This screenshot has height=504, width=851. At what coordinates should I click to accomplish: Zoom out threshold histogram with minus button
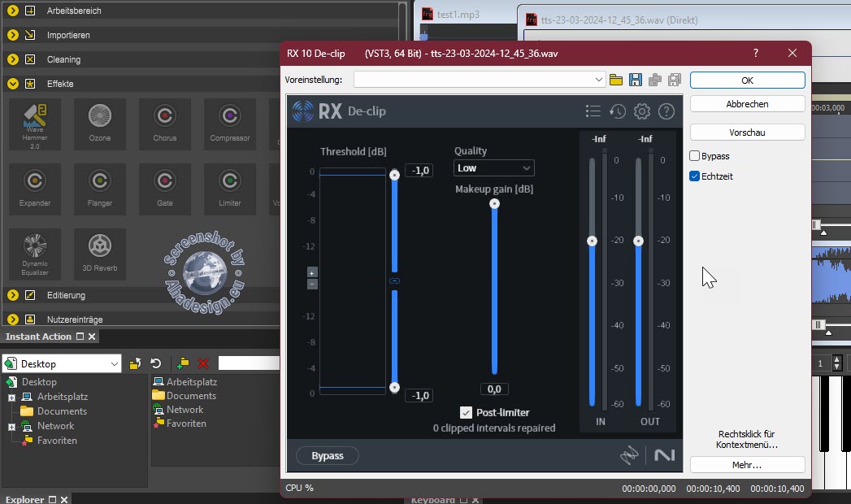click(312, 284)
